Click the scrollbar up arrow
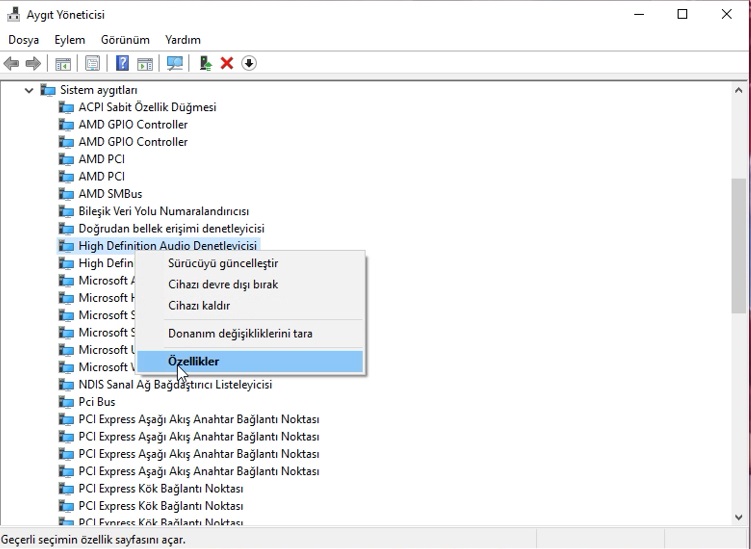The width and height of the screenshot is (751, 549). (x=739, y=90)
